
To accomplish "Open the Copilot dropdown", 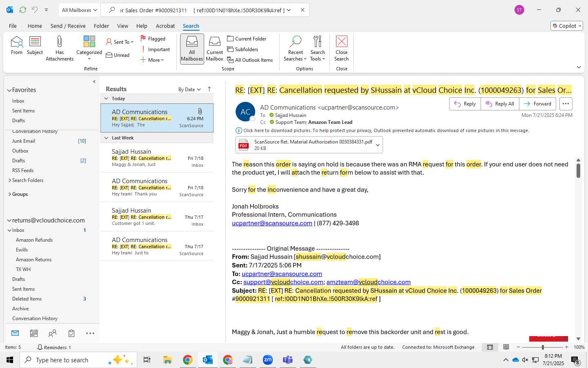I will tap(567, 26).
